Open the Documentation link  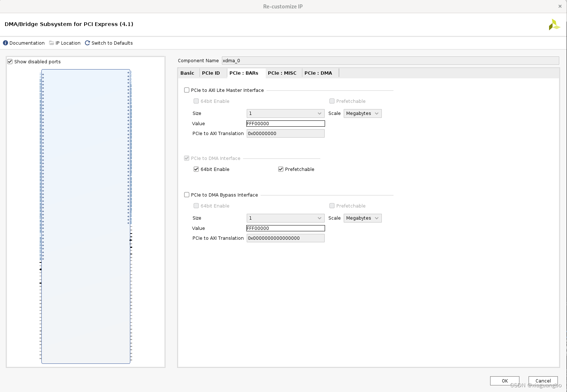[x=27, y=43]
